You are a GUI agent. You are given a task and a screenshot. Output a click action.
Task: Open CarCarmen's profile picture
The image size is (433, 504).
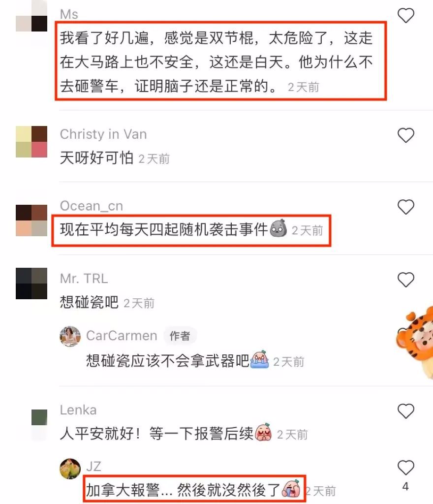pyautogui.click(x=70, y=336)
